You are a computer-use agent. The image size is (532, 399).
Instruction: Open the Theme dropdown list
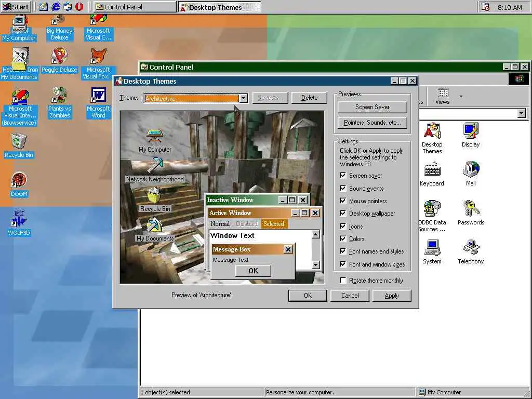243,98
